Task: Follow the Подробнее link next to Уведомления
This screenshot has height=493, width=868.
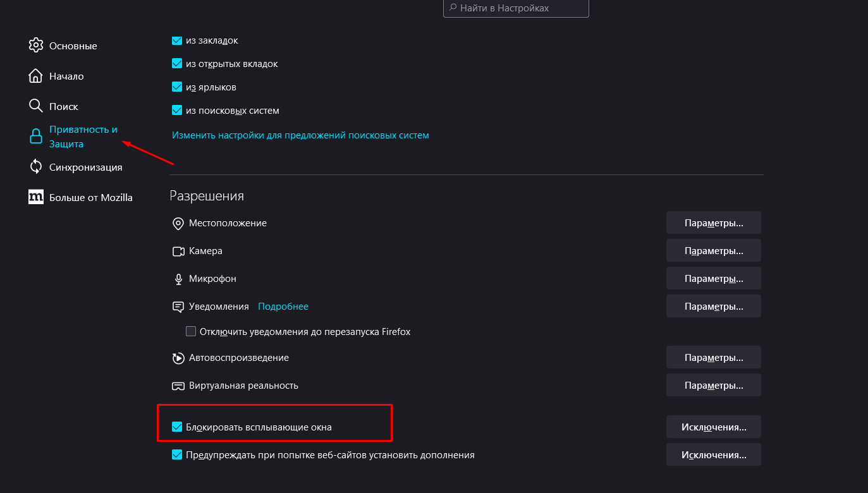Action: point(283,307)
